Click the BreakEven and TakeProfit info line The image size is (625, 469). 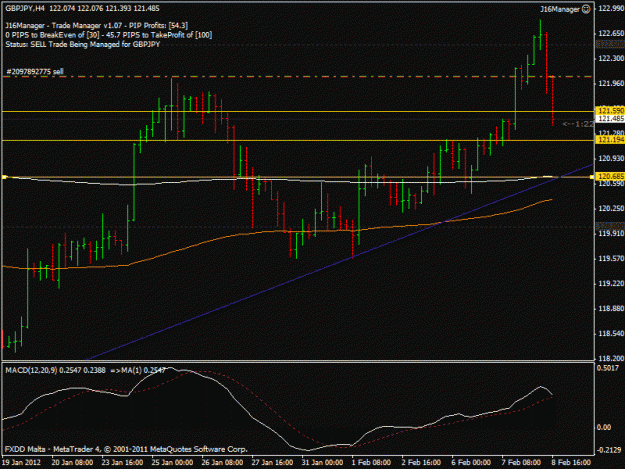coord(109,35)
